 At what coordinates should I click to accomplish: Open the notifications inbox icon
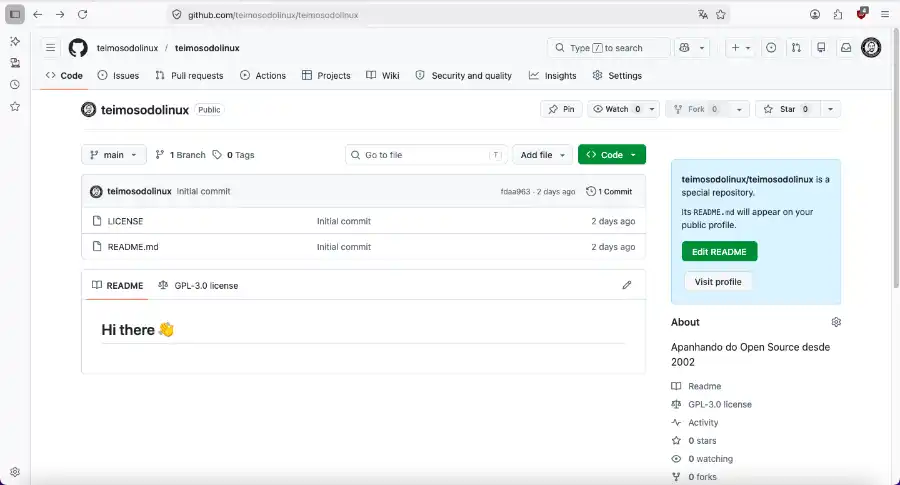tap(846, 48)
